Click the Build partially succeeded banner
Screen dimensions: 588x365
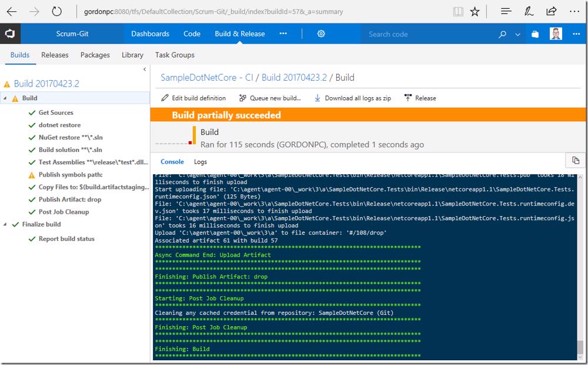368,115
